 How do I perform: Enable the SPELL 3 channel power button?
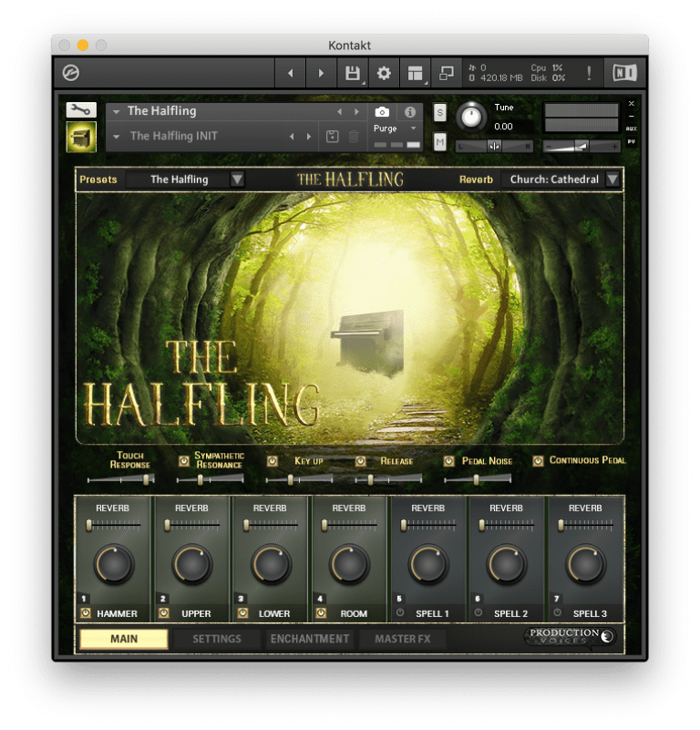pyautogui.click(x=557, y=612)
